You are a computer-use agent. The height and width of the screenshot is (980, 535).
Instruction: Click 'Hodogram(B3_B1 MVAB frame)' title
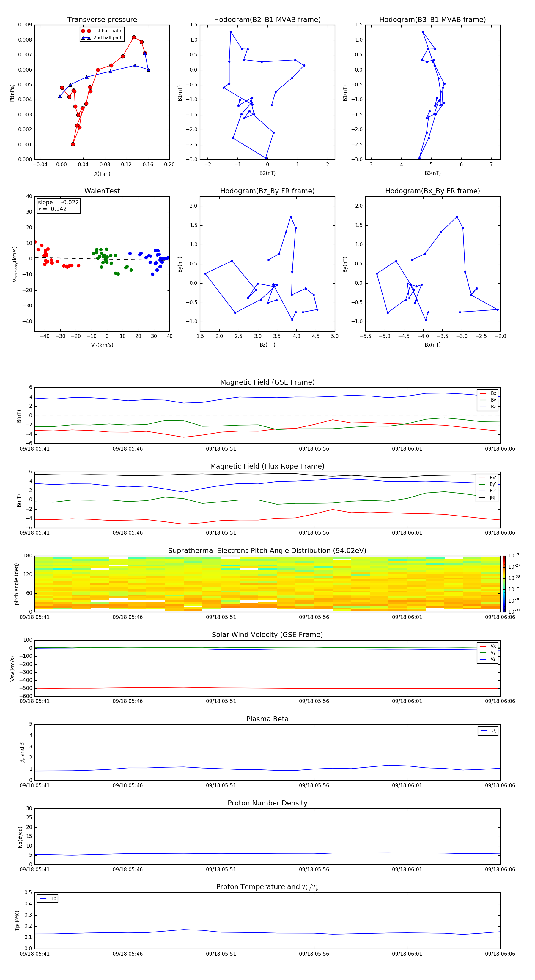[432, 19]
